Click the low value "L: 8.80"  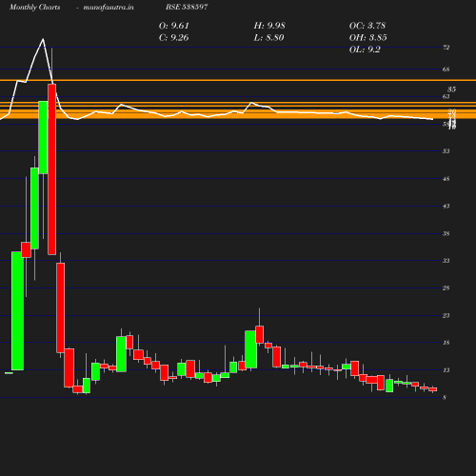[x=268, y=37]
